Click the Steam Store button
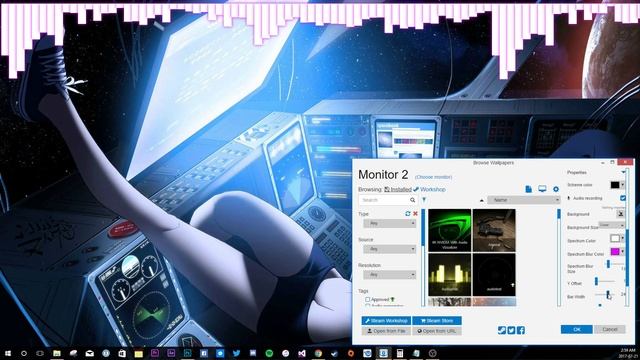 (437, 321)
